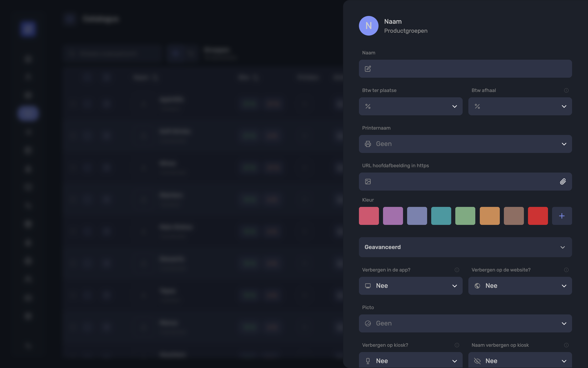
Task: Select the teal color swatch
Action: [x=441, y=216]
